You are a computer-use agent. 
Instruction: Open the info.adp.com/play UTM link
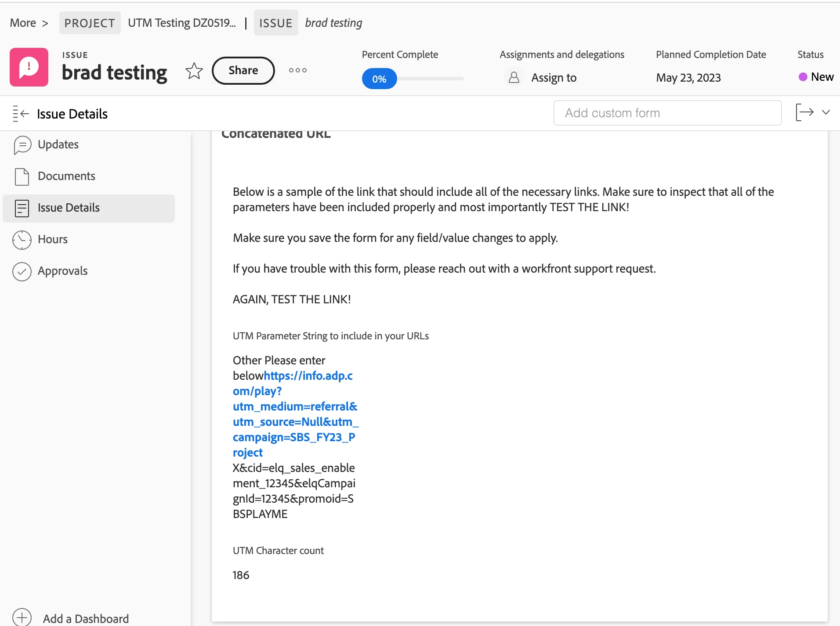pos(295,414)
